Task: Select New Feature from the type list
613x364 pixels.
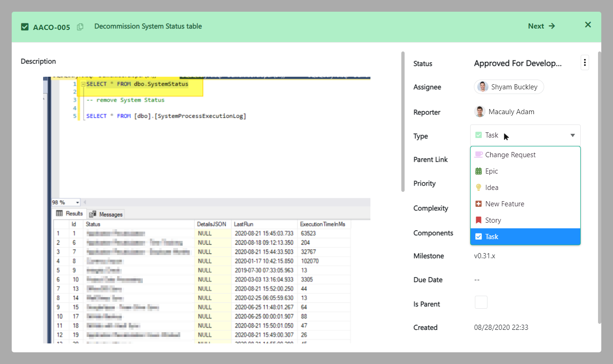Action: click(x=504, y=204)
